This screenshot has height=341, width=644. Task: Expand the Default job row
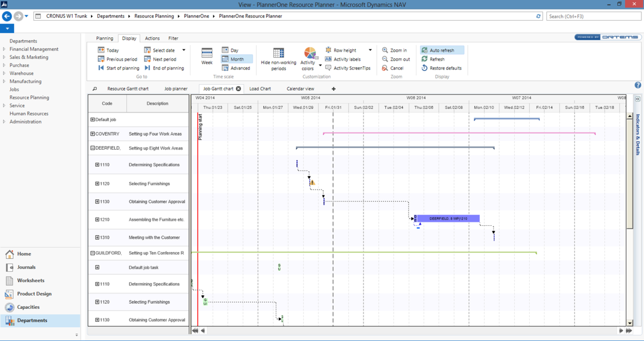pyautogui.click(x=93, y=120)
